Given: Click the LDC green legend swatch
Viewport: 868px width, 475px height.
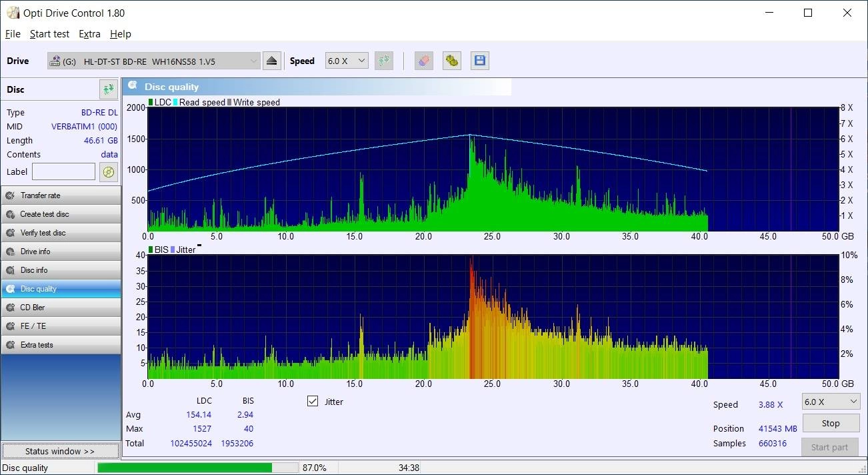Looking at the screenshot, I should click(x=151, y=102).
